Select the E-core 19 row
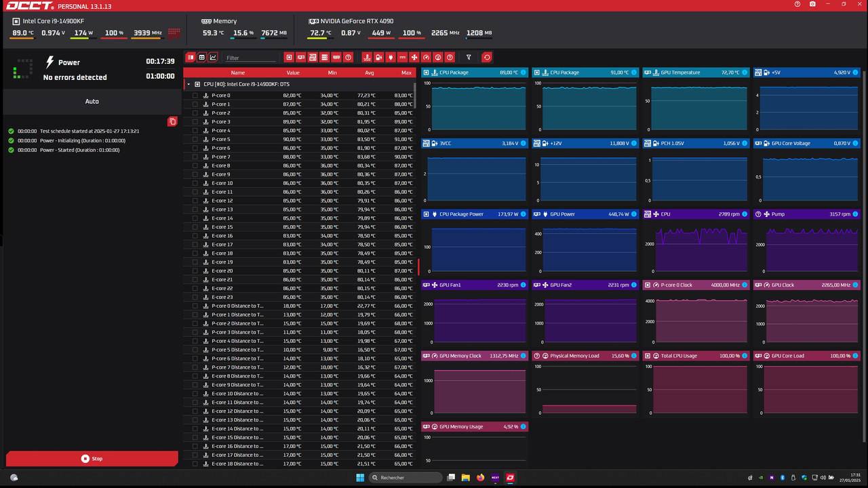The width and height of the screenshot is (868, 488). point(299,262)
